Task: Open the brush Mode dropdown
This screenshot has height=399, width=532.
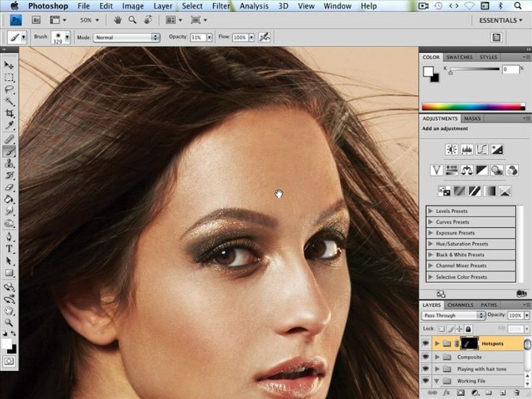Action: pos(126,37)
